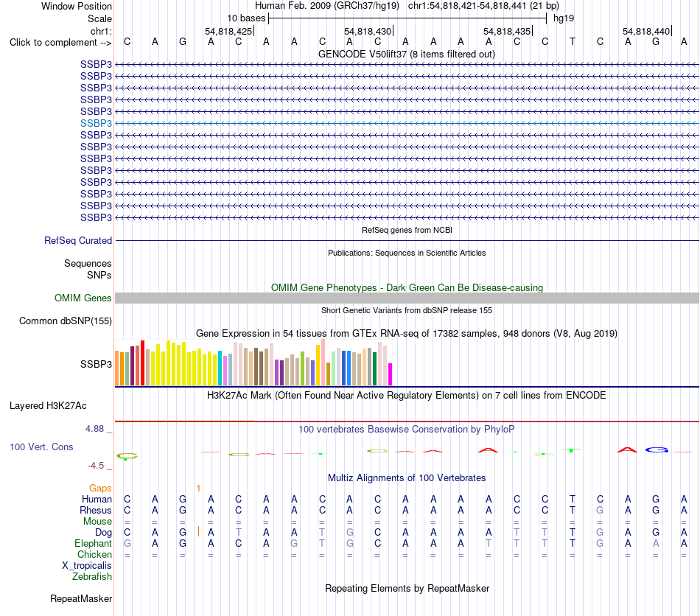This screenshot has height=616, width=700.
Task: Select the X_tropicalis alignment row label
Action: pos(87,566)
